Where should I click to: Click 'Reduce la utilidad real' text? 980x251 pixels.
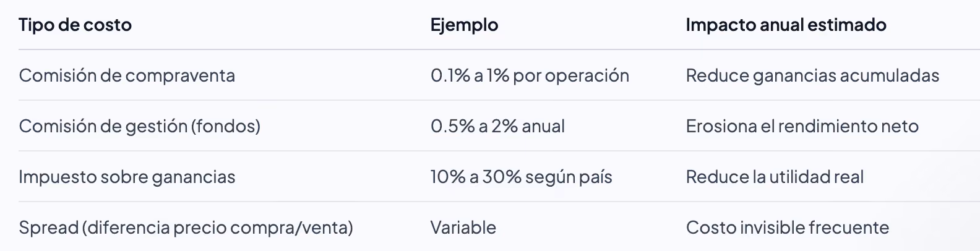[775, 177]
